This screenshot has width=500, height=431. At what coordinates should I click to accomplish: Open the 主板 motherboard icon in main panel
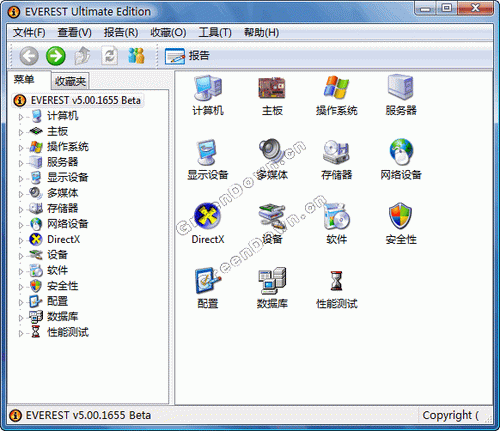(x=272, y=88)
